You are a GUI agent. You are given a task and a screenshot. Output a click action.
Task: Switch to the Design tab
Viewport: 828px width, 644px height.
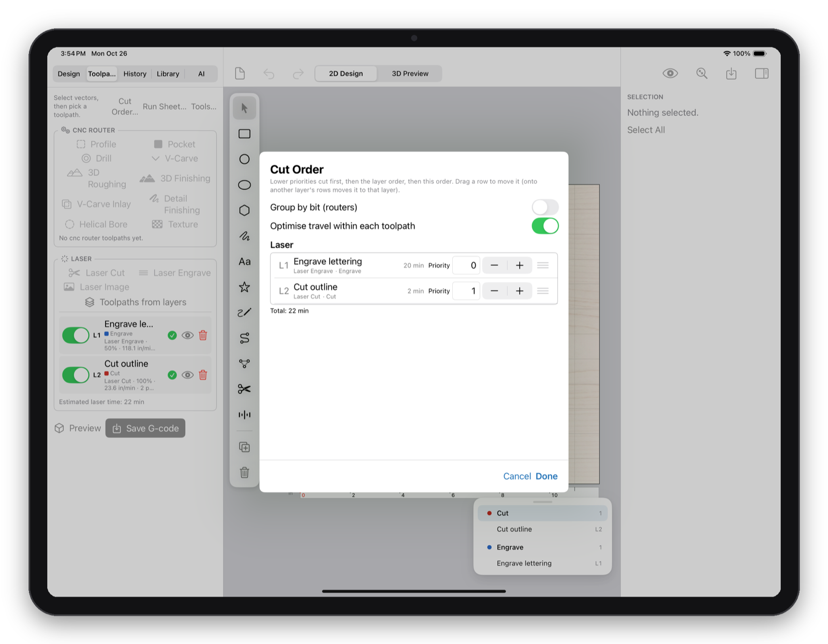click(69, 74)
